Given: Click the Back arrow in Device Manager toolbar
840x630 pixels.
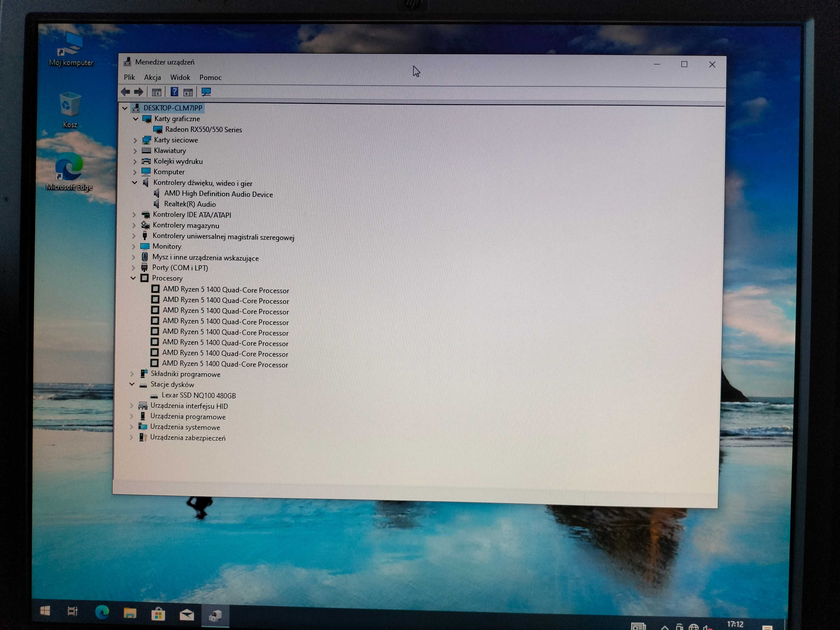Looking at the screenshot, I should point(125,92).
